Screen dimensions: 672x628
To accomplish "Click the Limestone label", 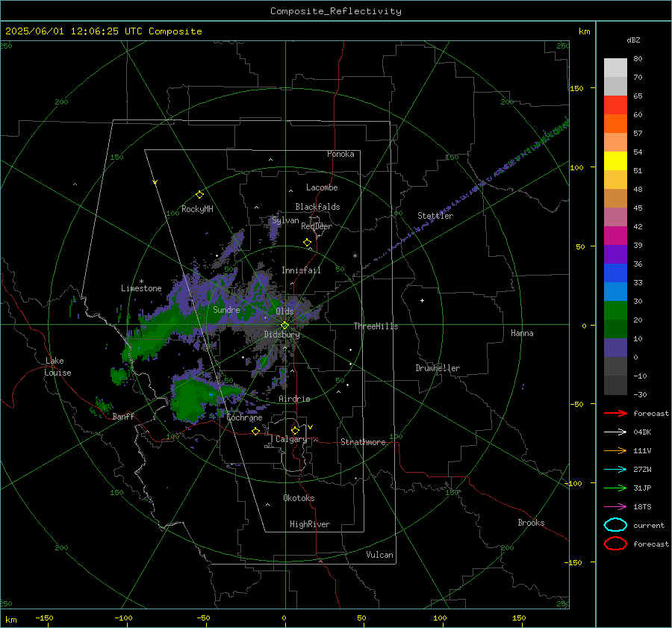I will click(x=141, y=288).
